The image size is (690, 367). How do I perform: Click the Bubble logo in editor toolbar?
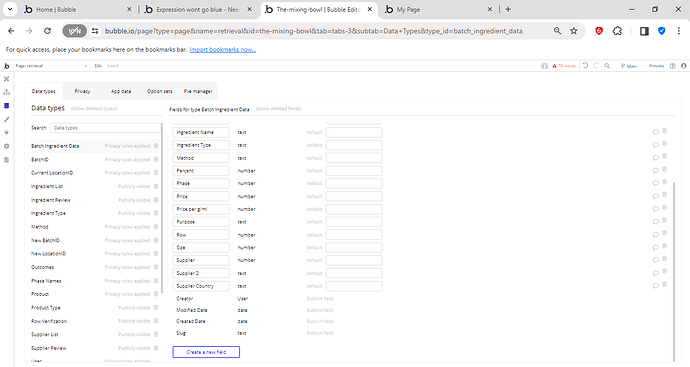(6, 66)
